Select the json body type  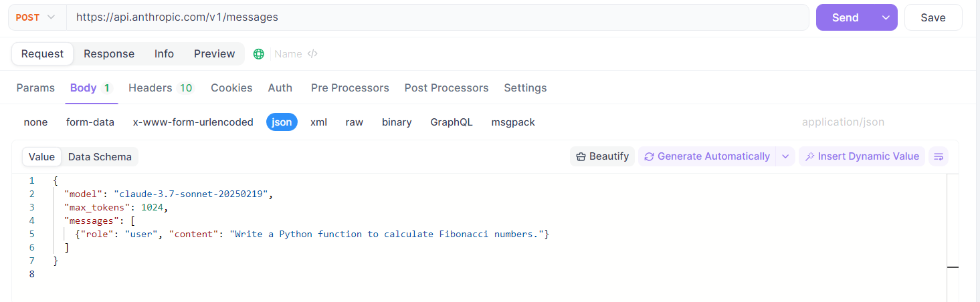tap(282, 122)
